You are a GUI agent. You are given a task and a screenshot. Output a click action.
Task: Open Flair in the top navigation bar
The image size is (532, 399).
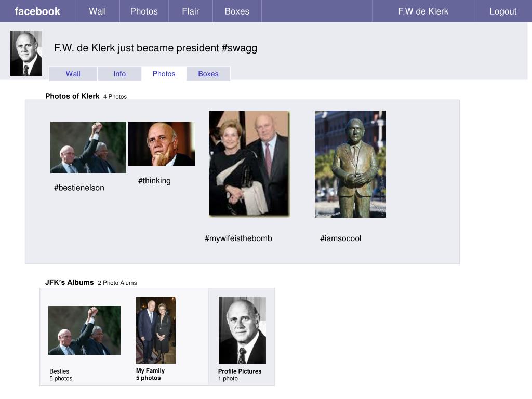tap(190, 11)
